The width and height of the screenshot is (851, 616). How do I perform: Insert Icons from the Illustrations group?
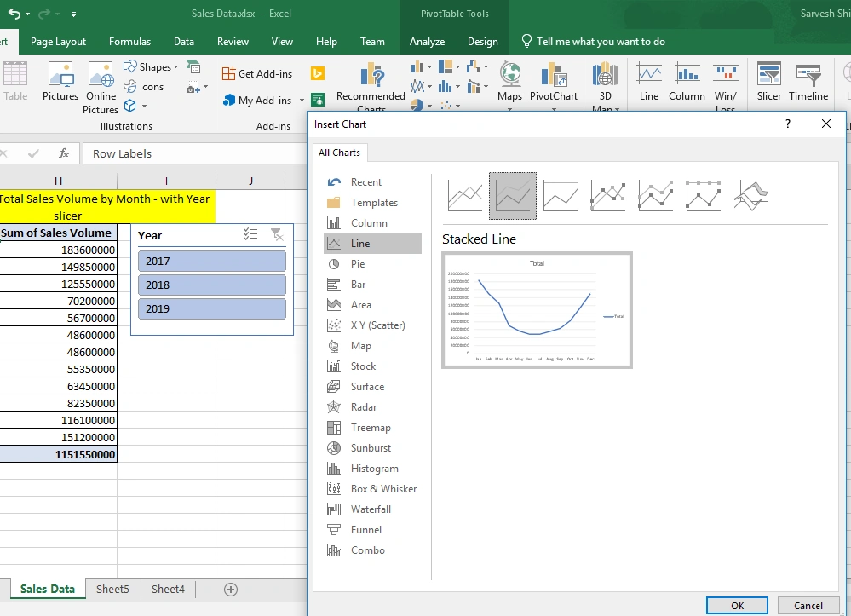[x=144, y=86]
